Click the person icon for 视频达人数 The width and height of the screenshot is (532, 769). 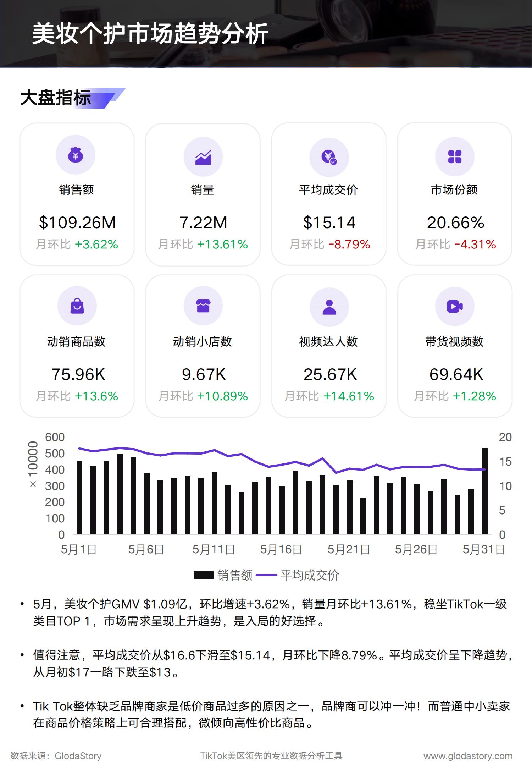point(329,307)
